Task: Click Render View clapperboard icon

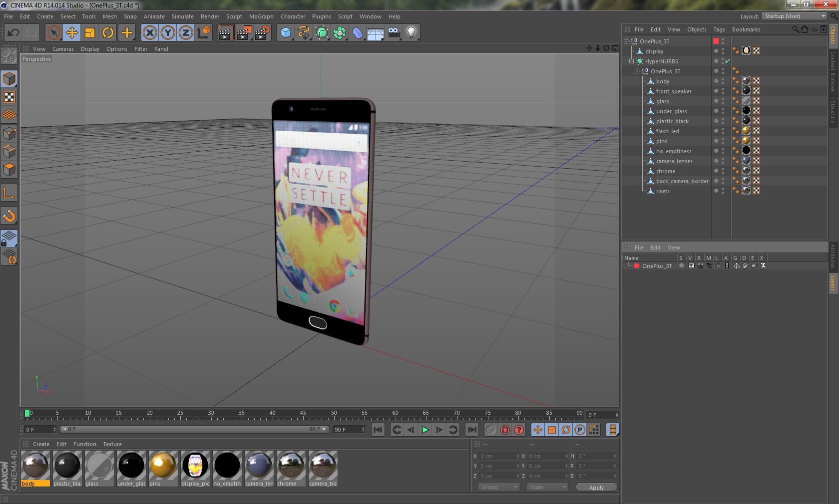Action: point(226,33)
